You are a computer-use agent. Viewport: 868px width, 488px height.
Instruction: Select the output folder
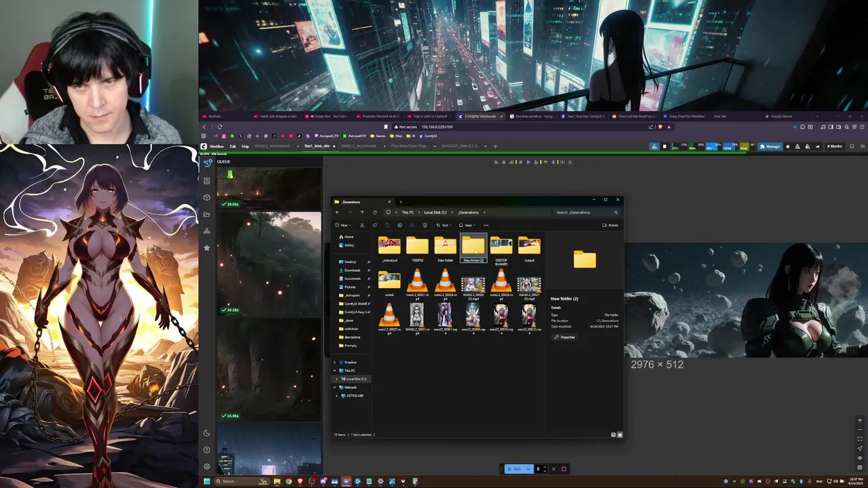(x=529, y=249)
